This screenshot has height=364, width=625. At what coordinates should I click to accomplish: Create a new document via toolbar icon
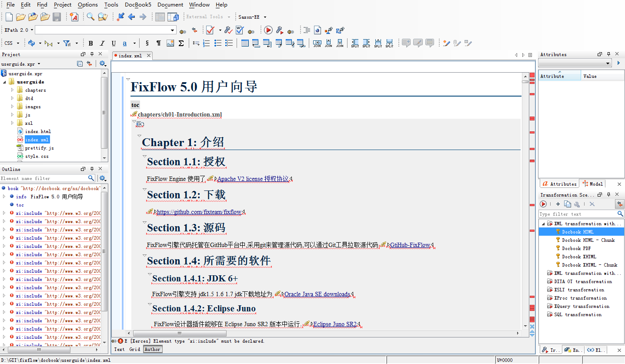(x=9, y=17)
